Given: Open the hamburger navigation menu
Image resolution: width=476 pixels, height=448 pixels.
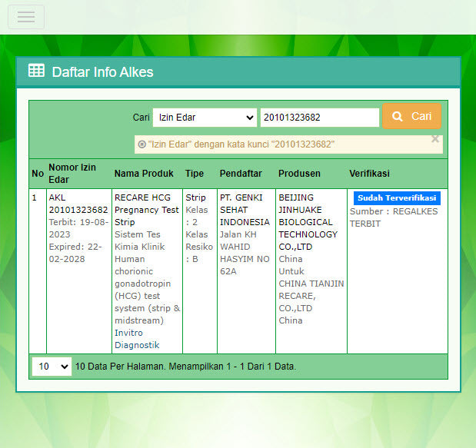Looking at the screenshot, I should pyautogui.click(x=26, y=17).
